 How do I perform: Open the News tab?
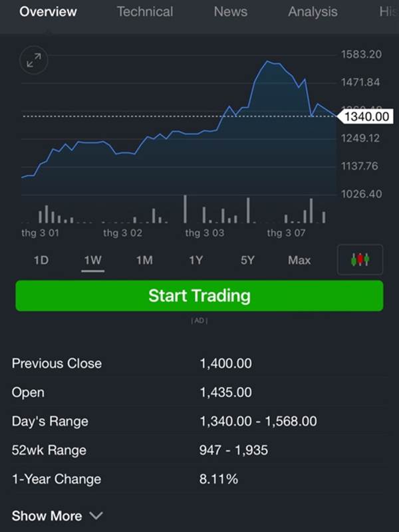230,11
